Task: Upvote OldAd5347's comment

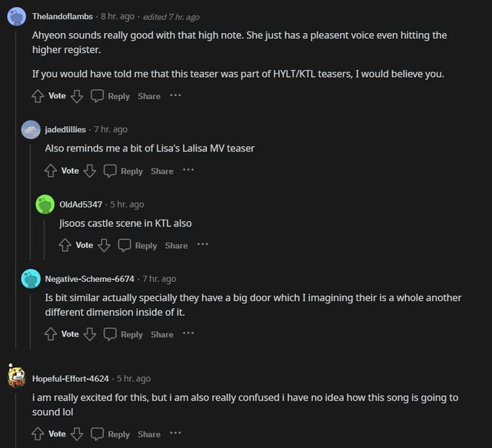Action: click(x=65, y=245)
